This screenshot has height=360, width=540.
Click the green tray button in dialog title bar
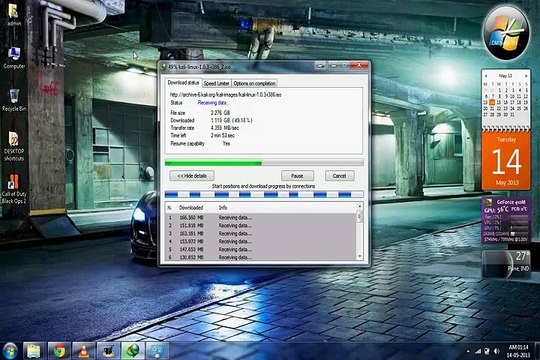tap(320, 65)
